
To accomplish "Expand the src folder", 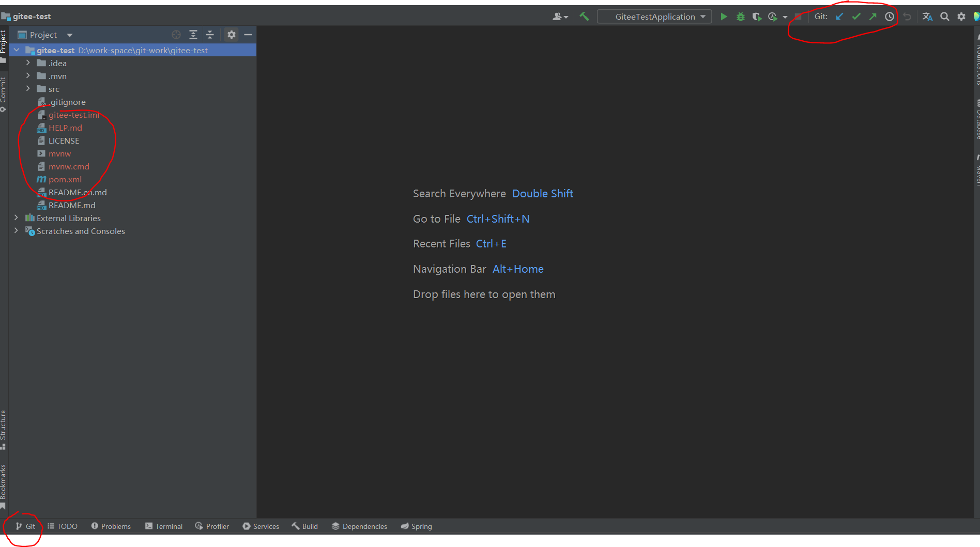I will point(28,89).
